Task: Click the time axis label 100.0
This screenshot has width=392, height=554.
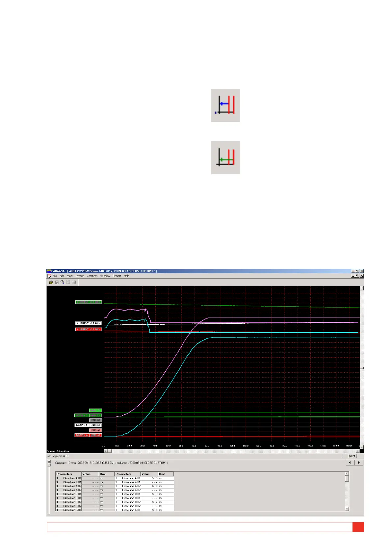Action: 233,446
